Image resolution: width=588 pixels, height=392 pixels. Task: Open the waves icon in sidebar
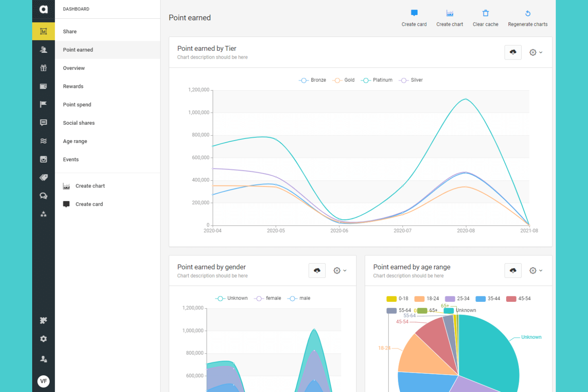pyautogui.click(x=43, y=141)
